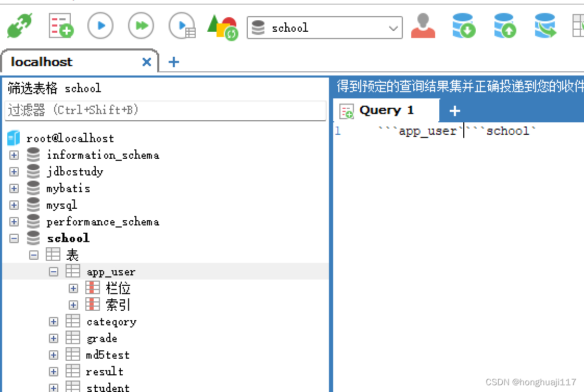The width and height of the screenshot is (584, 392).
Task: Open a new query tab via the plus button
Action: click(455, 110)
